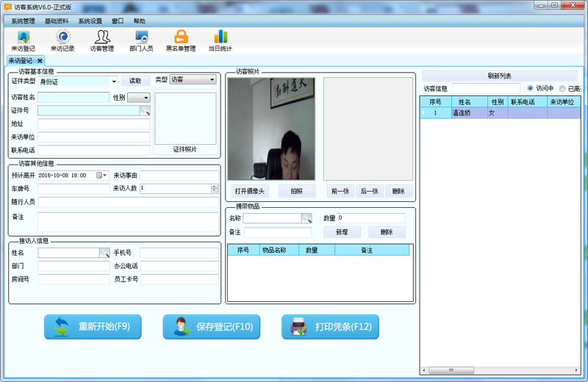Click the 地址 input field

[x=94, y=123]
